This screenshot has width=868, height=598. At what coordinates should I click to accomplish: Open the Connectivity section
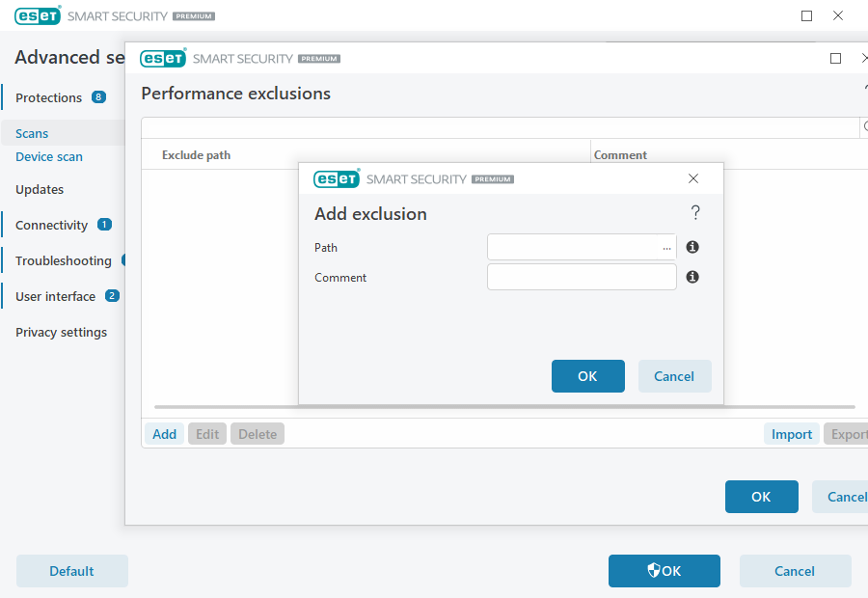point(51,225)
